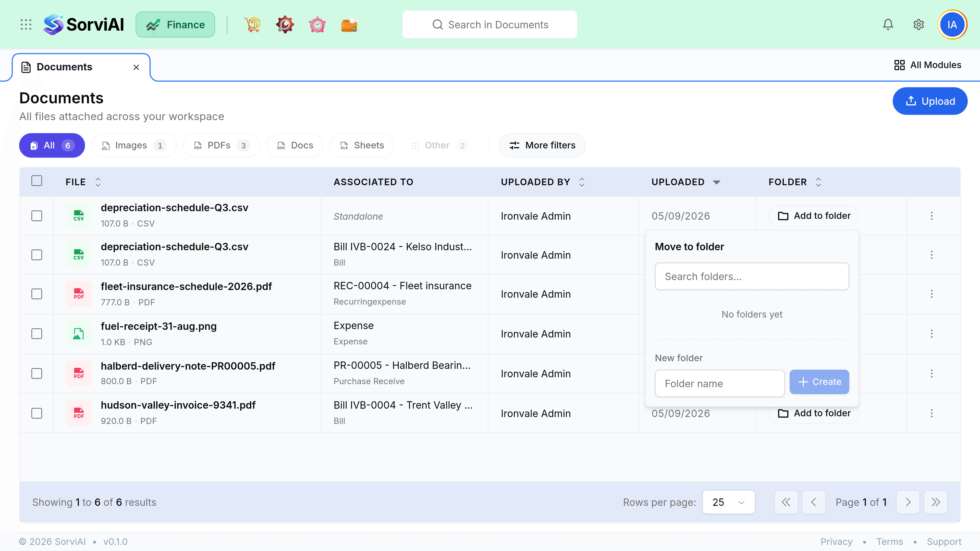980x551 pixels.
Task: Open row menu for Bill IVB-0024 csv
Action: point(932,255)
